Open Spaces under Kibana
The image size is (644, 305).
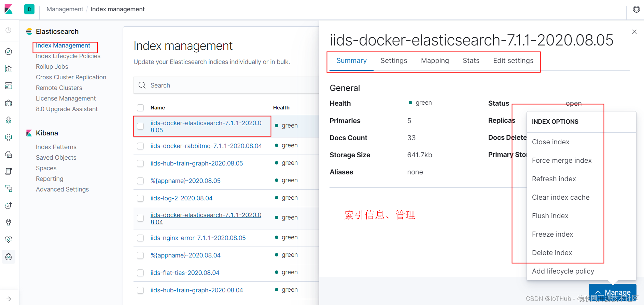coord(46,168)
